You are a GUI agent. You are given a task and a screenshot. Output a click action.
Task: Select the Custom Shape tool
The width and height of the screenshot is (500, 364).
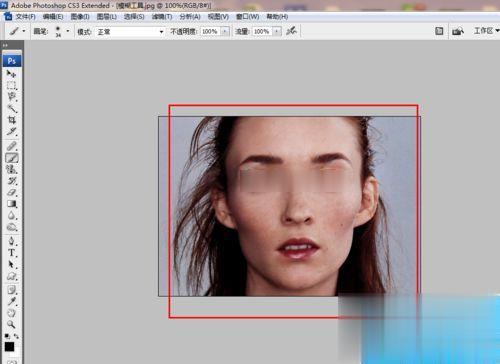coord(11,276)
